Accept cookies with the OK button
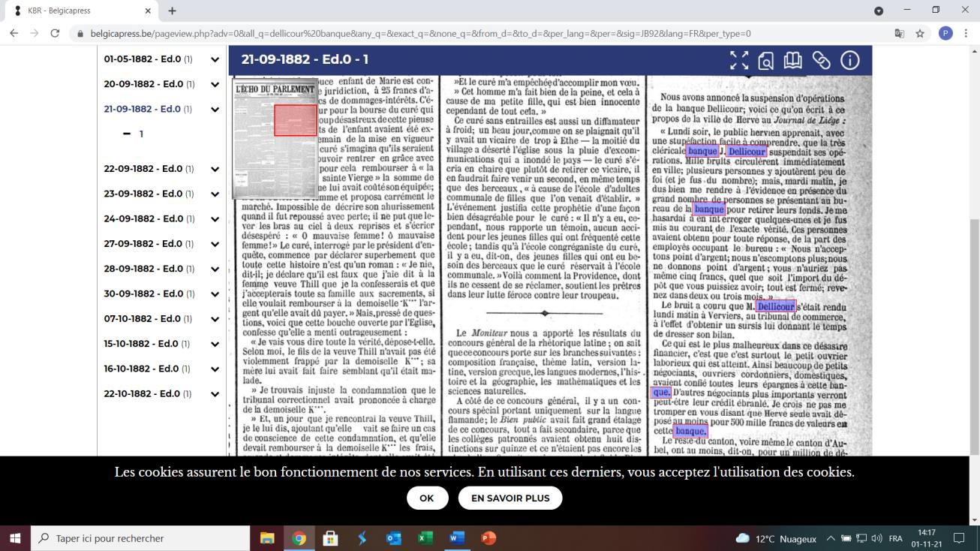This screenshot has height=551, width=980. click(x=427, y=498)
